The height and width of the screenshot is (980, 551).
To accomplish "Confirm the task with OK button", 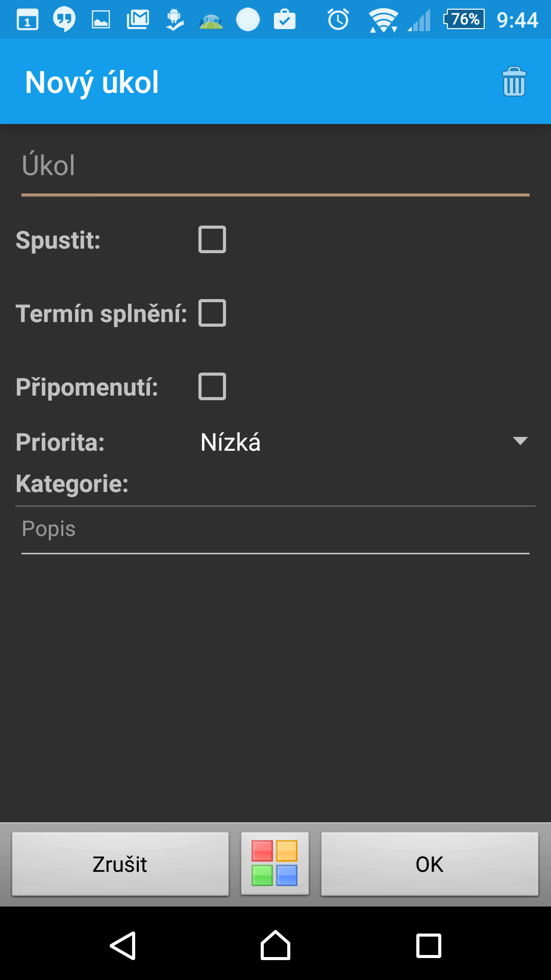I will point(430,864).
